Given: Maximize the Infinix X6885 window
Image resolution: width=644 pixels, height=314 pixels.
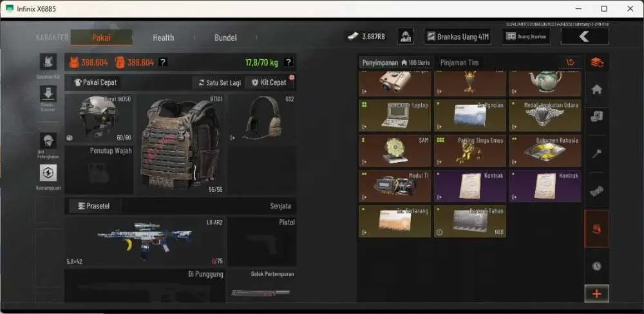Looking at the screenshot, I should click(604, 8).
